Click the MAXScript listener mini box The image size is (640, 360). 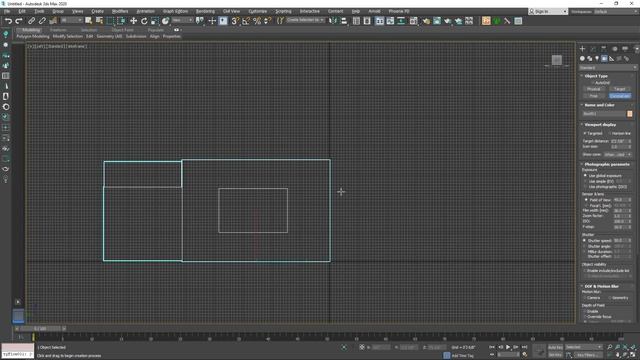18,351
